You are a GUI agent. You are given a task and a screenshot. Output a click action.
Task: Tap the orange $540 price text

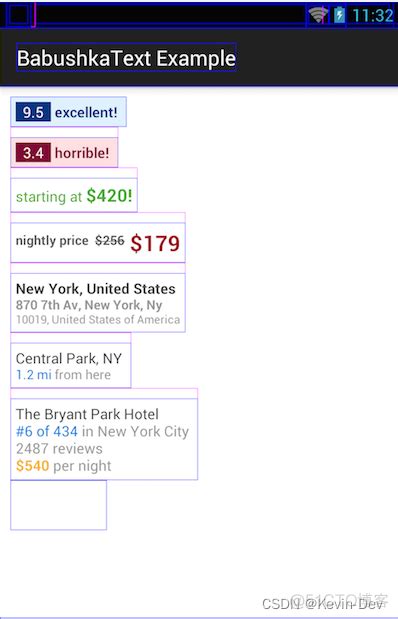point(32,466)
